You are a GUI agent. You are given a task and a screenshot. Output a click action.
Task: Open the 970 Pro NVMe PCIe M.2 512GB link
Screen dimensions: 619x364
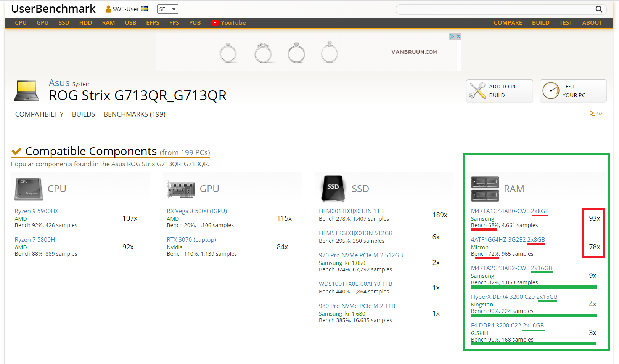(x=361, y=255)
